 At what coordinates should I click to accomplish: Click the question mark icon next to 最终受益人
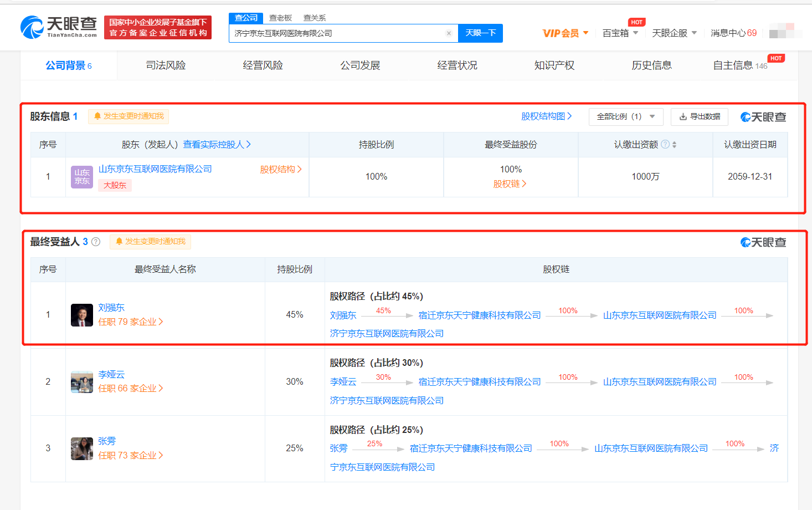pyautogui.click(x=95, y=241)
